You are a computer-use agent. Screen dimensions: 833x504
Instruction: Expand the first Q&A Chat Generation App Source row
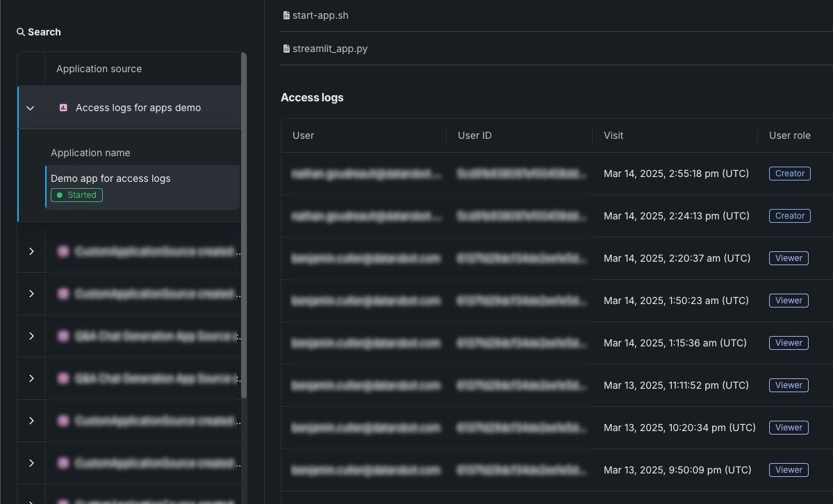pyautogui.click(x=31, y=336)
